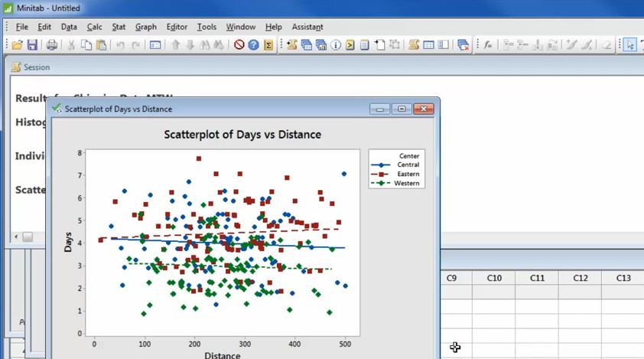644x359 pixels.
Task: Click the 'Center' legend heading
Action: point(409,156)
